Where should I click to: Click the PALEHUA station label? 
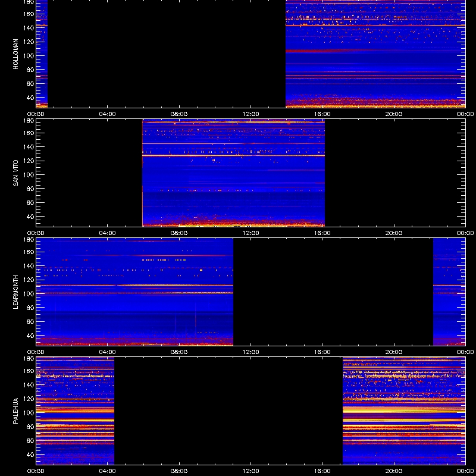click(15, 411)
